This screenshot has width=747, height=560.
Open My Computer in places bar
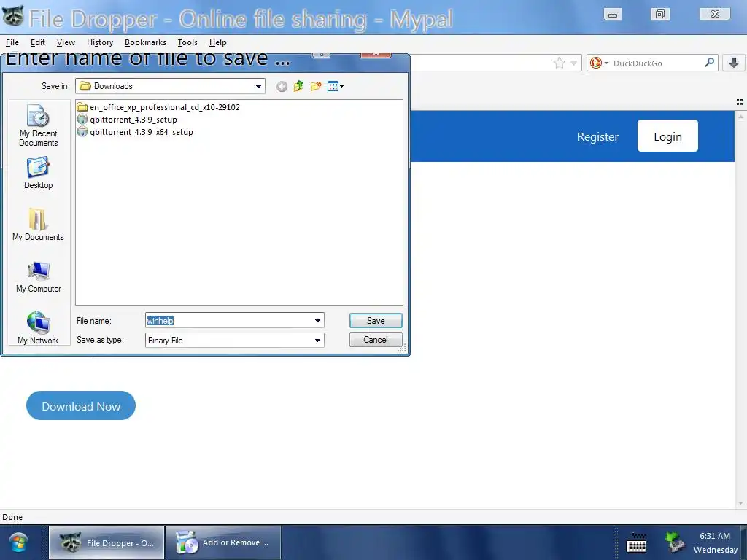pyautogui.click(x=38, y=277)
